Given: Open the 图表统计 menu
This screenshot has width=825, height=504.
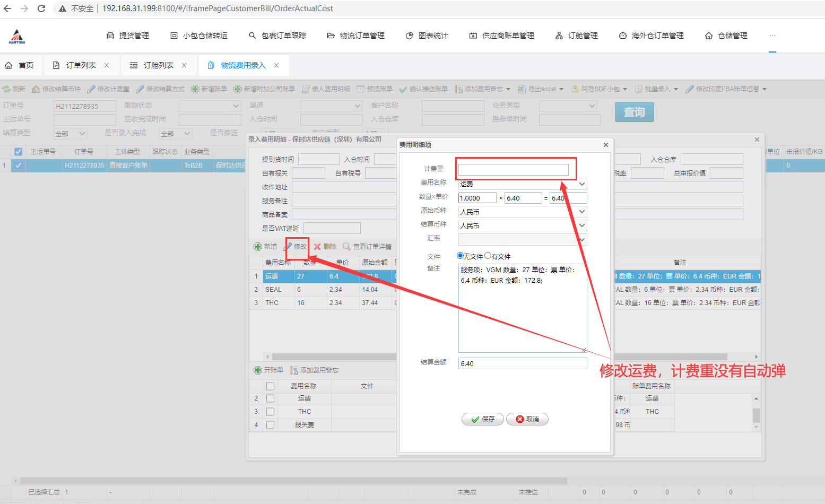Looking at the screenshot, I should click(x=427, y=36).
